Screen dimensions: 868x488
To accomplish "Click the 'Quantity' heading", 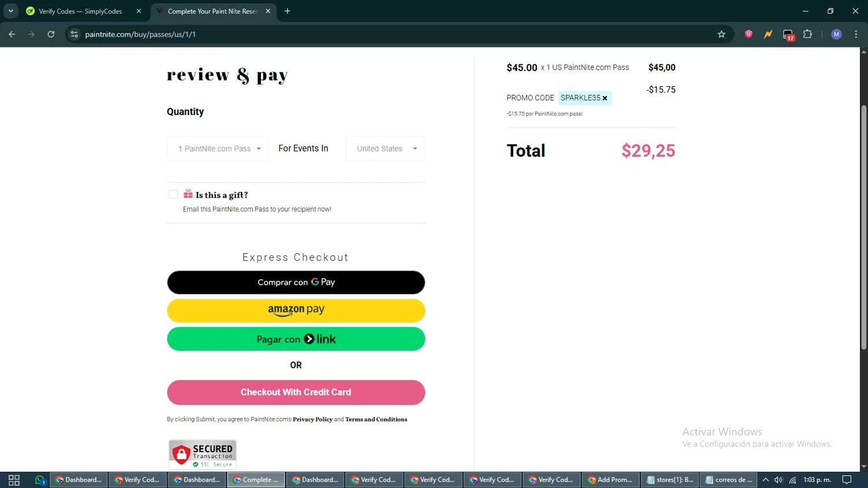I will [185, 112].
